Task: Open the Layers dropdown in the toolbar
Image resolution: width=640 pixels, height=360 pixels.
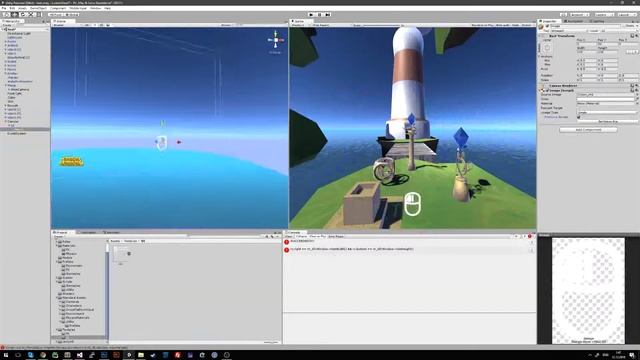Action: (x=604, y=15)
